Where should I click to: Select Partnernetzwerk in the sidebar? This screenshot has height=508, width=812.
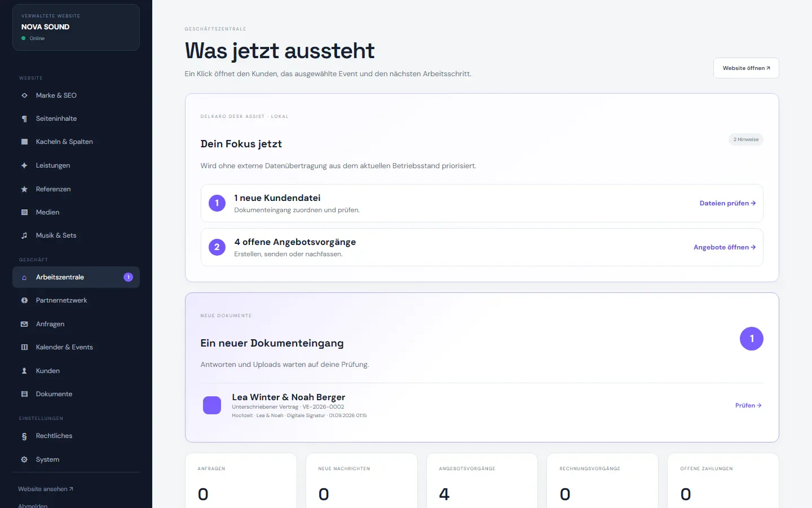pyautogui.click(x=76, y=300)
